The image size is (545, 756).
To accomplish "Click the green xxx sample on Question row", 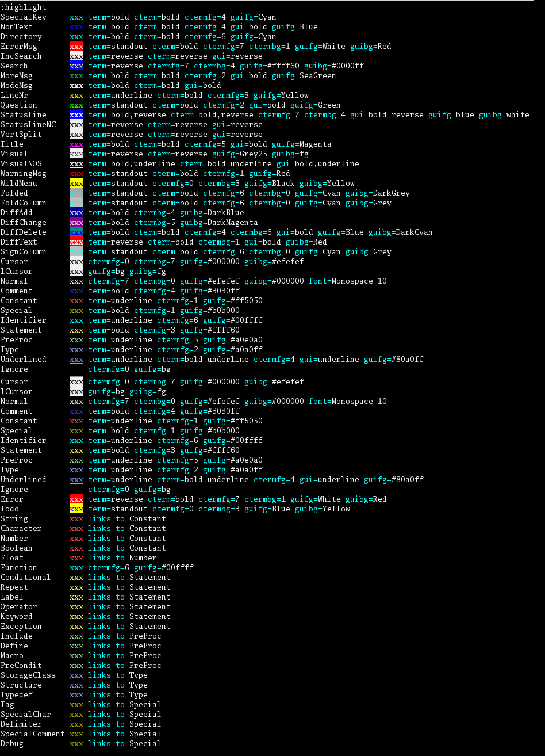I will tap(76, 105).
